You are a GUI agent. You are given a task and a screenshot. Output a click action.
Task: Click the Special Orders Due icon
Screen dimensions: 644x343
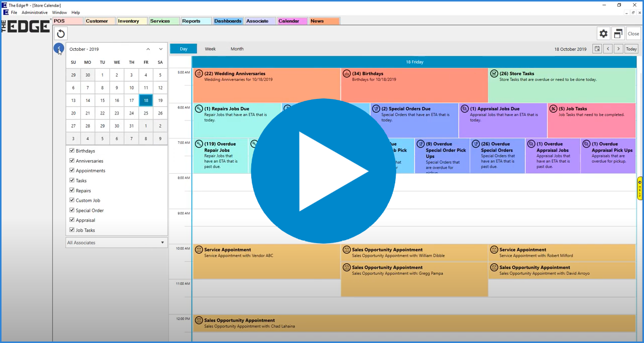tap(376, 109)
